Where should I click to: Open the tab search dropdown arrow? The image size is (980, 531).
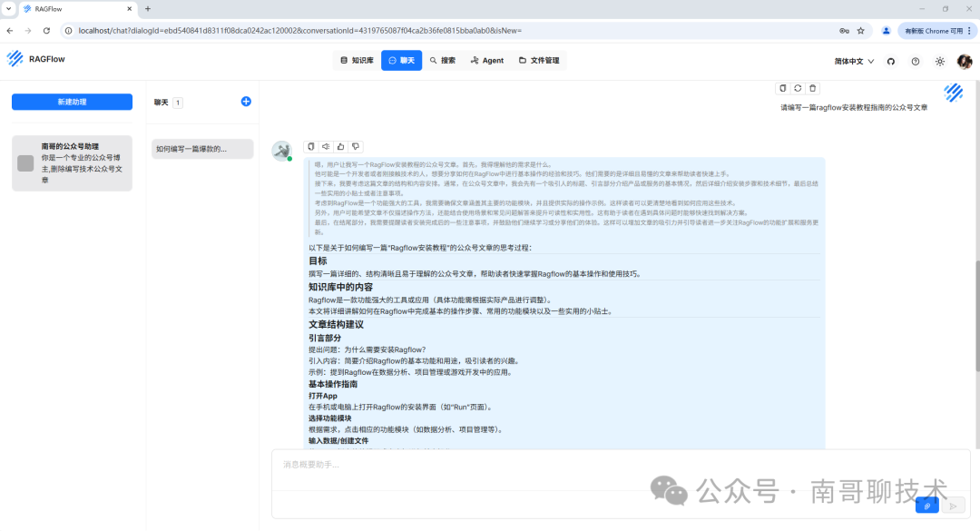point(9,9)
